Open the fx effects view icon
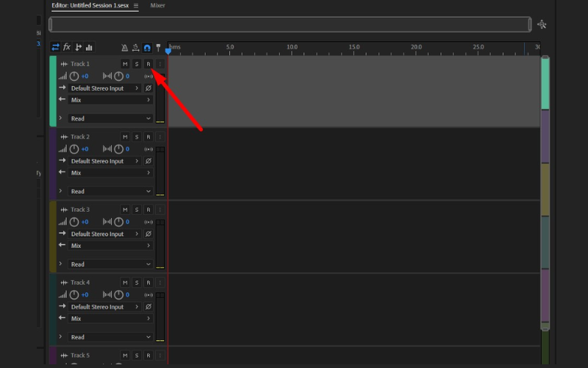The width and height of the screenshot is (588, 368). 67,47
